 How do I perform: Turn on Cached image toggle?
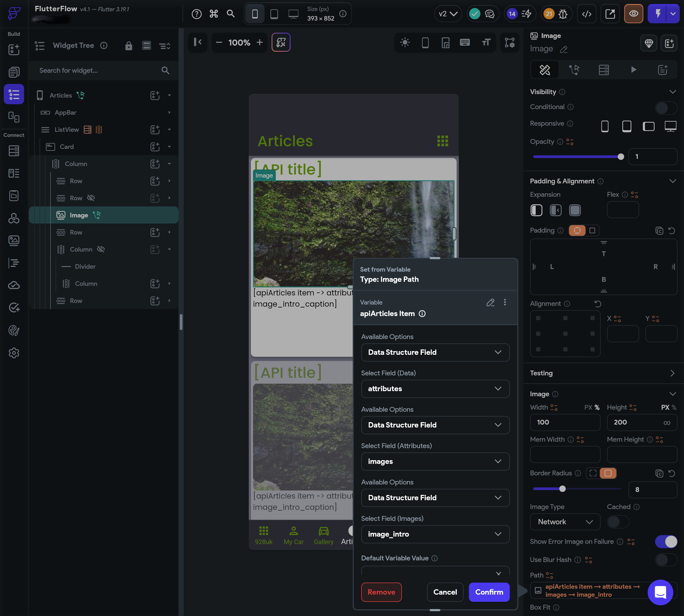pos(618,522)
